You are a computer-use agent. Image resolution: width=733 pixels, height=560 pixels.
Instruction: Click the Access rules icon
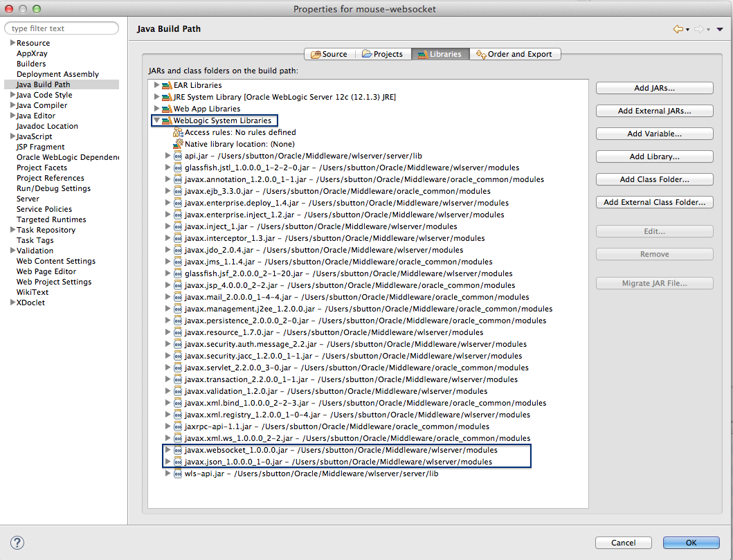click(x=178, y=132)
